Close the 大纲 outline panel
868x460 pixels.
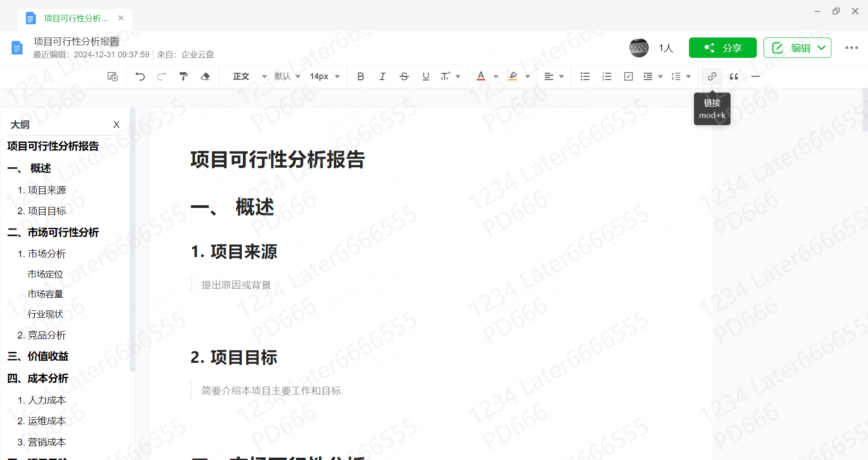click(116, 125)
